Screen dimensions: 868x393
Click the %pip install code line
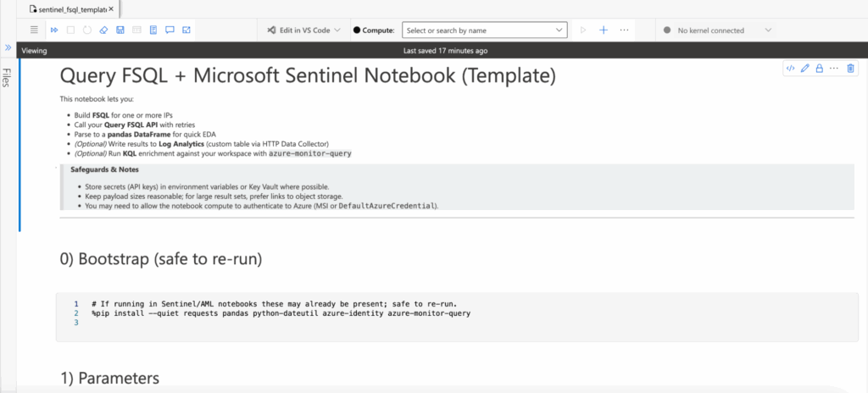point(281,313)
